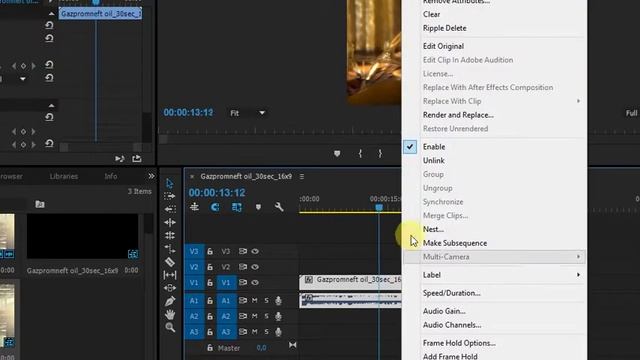640x360 pixels.
Task: Click Mark Out bracket button
Action: point(380,153)
